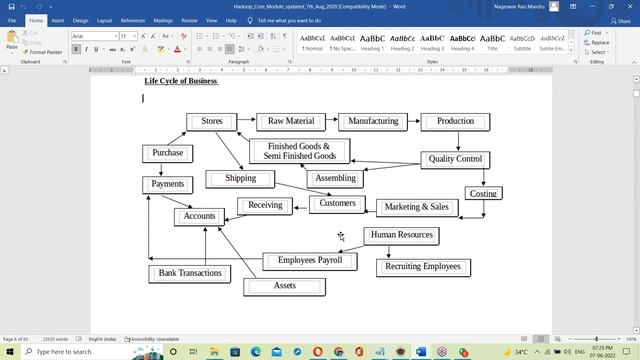The image size is (640, 360).
Task: Open Task View on the taskbar
Action: 193,351
